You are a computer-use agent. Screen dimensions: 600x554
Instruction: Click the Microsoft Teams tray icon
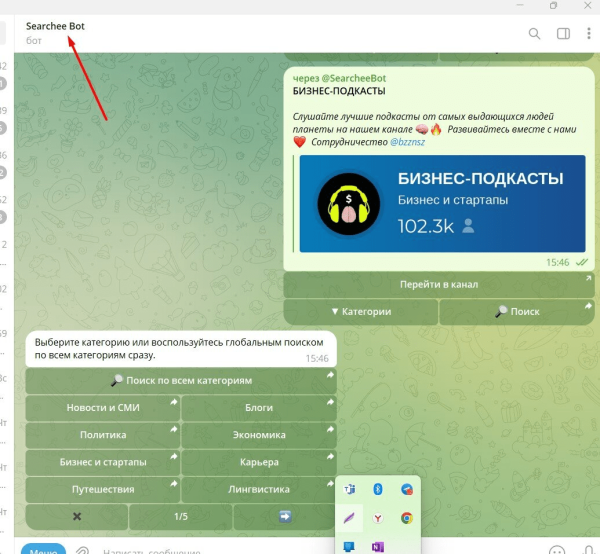click(x=350, y=489)
